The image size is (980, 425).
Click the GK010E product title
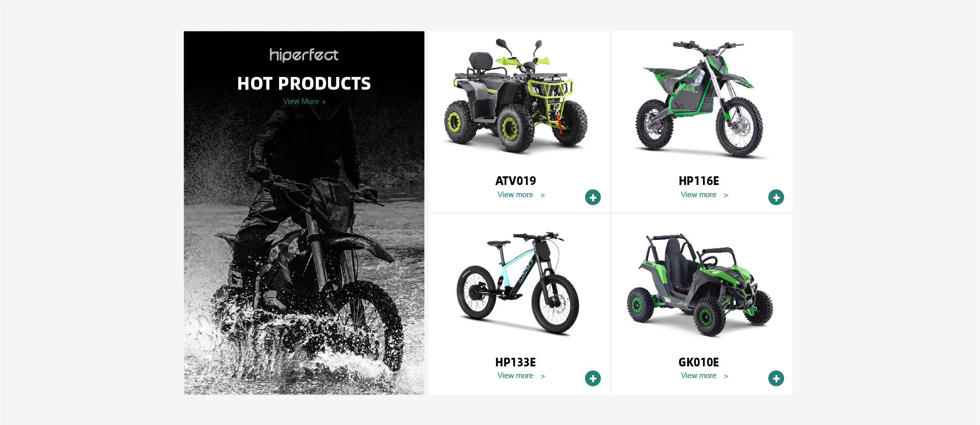(x=699, y=362)
